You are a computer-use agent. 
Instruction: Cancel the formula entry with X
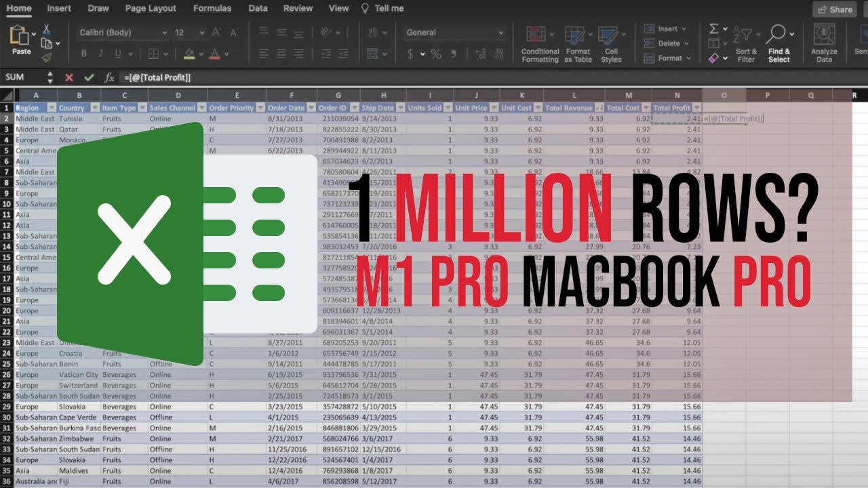click(x=68, y=77)
